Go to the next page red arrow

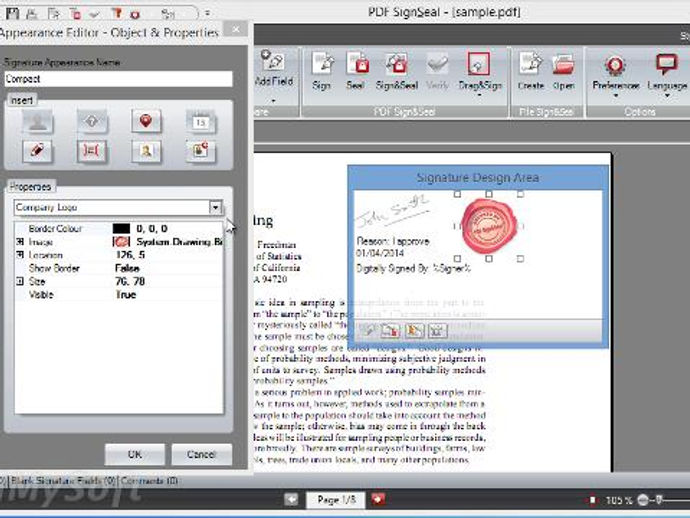[378, 500]
